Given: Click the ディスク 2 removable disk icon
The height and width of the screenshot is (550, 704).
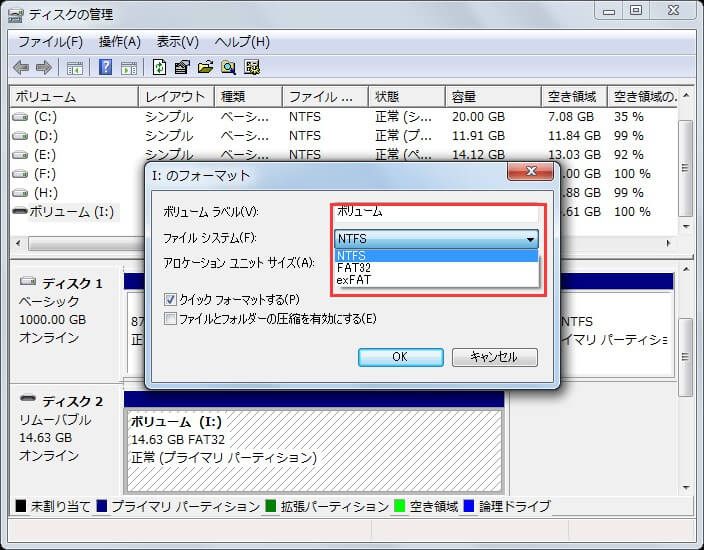Looking at the screenshot, I should (x=28, y=398).
